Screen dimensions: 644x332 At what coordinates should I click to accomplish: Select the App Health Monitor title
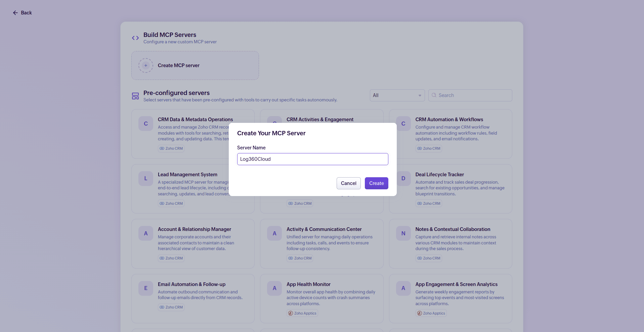(x=308, y=284)
